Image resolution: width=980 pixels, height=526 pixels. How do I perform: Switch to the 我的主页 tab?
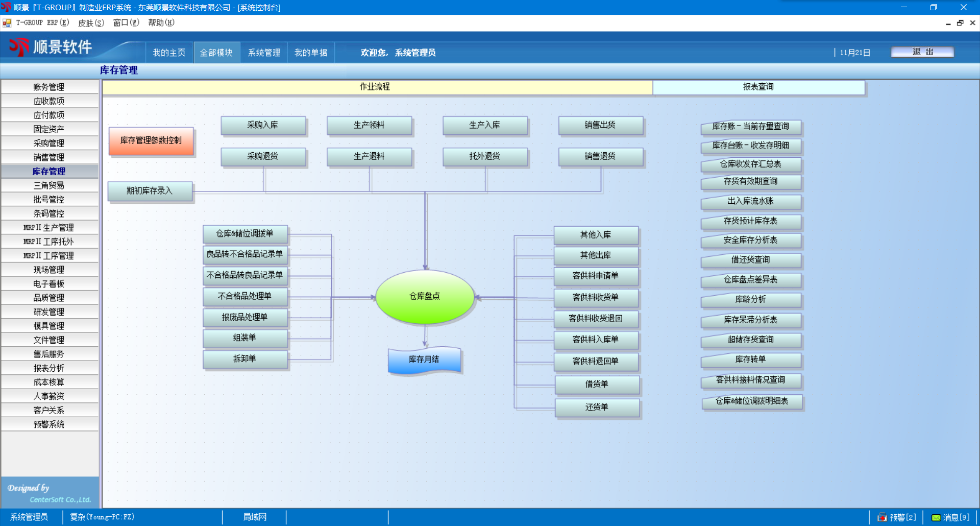[169, 53]
